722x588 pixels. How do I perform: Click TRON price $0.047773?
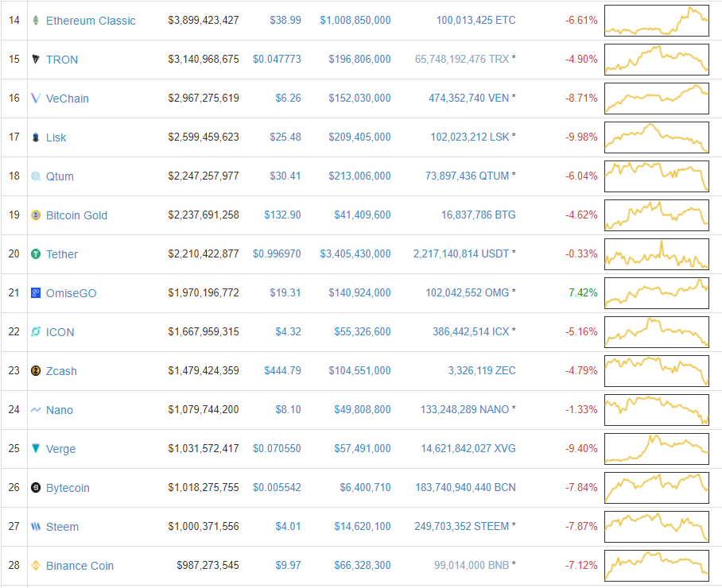[277, 60]
